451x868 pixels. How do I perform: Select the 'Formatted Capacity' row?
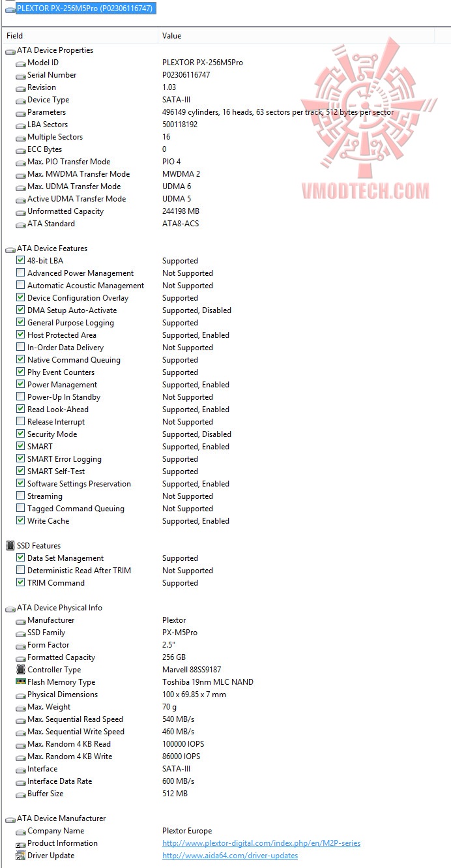(x=225, y=657)
